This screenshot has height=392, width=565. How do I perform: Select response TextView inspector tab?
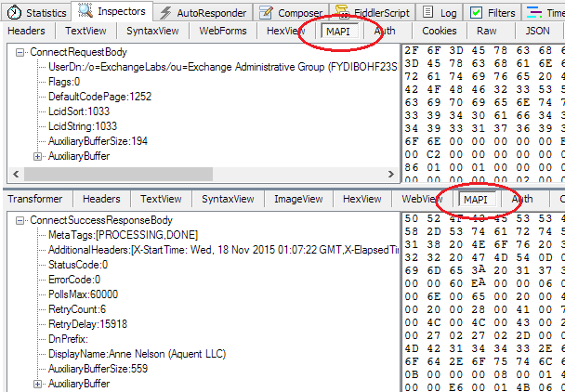(x=161, y=199)
